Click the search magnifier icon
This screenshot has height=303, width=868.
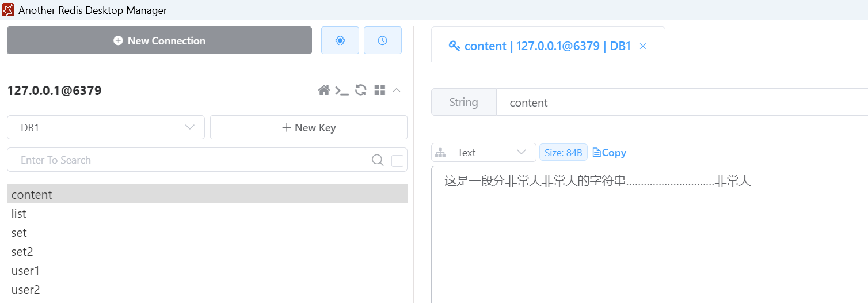point(378,160)
